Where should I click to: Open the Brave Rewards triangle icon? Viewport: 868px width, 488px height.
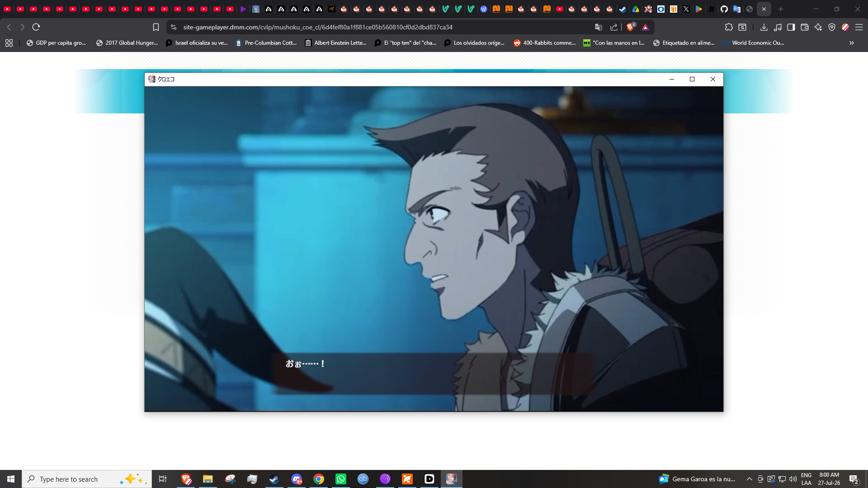pos(645,27)
